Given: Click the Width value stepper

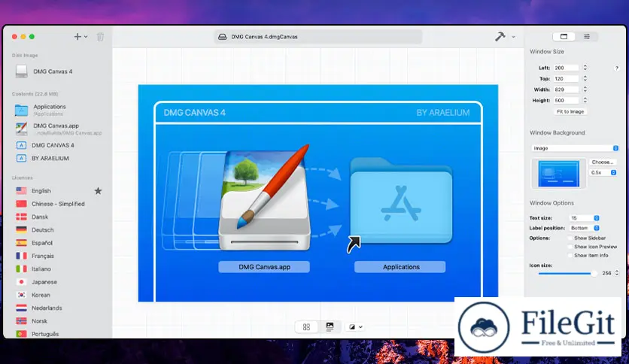Looking at the screenshot, I should [x=585, y=89].
